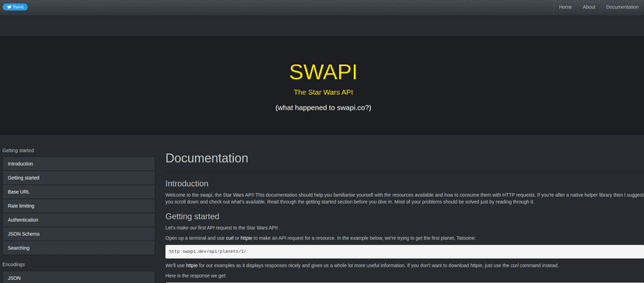Click 'The Star Wars API' subtitle
Screen dimensions: 644x283
[324, 93]
